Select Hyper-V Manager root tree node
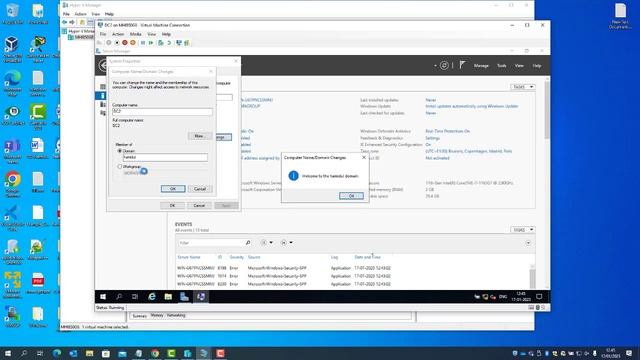Viewport: 640px width, 360px height. [78, 31]
